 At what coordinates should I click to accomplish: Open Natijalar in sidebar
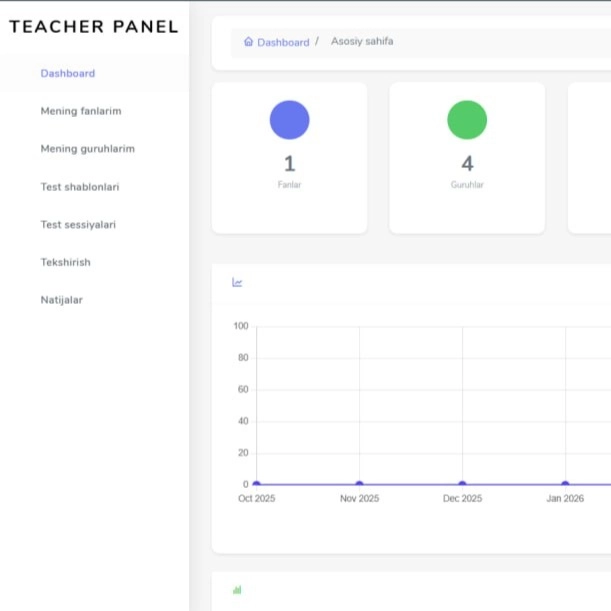click(62, 300)
